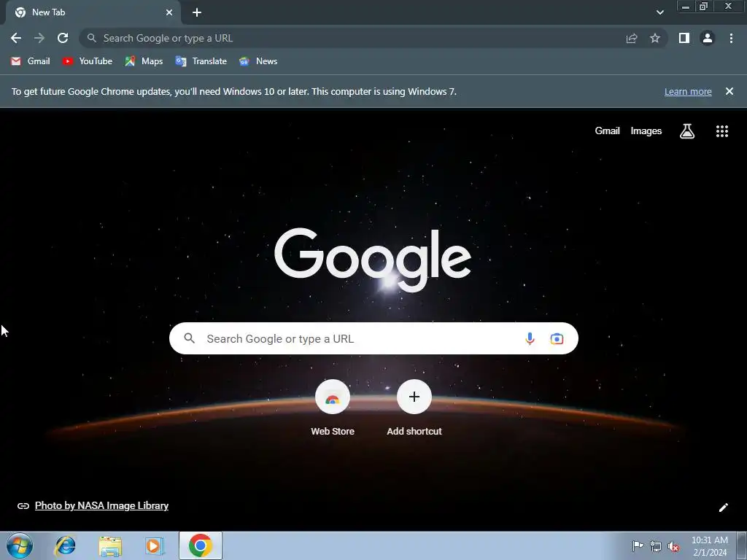Open Windows Explorer from the taskbar
This screenshot has width=747, height=560.
pyautogui.click(x=110, y=545)
